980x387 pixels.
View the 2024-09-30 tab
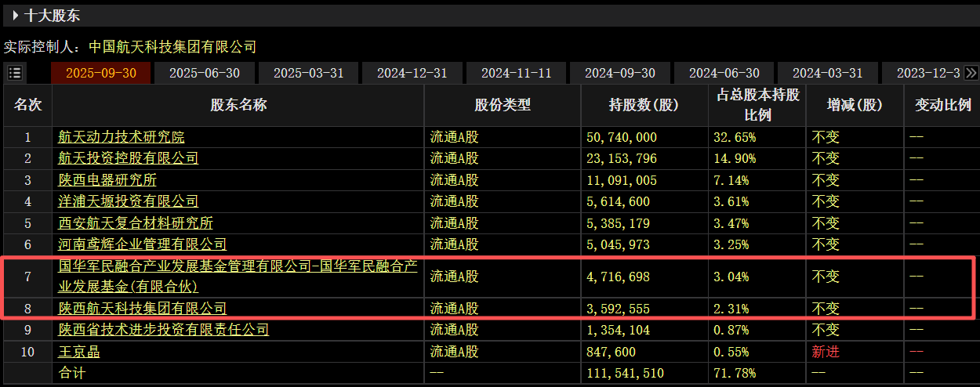620,73
